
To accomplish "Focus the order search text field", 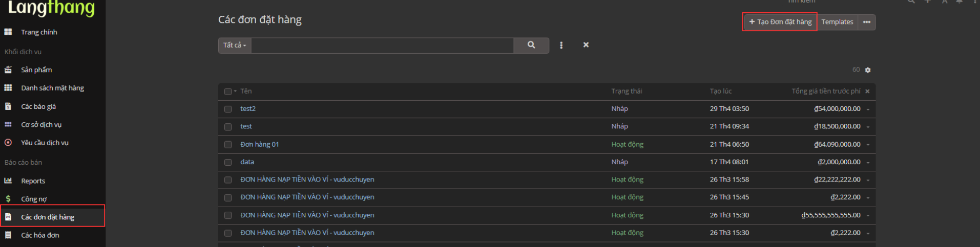I will pyautogui.click(x=382, y=45).
